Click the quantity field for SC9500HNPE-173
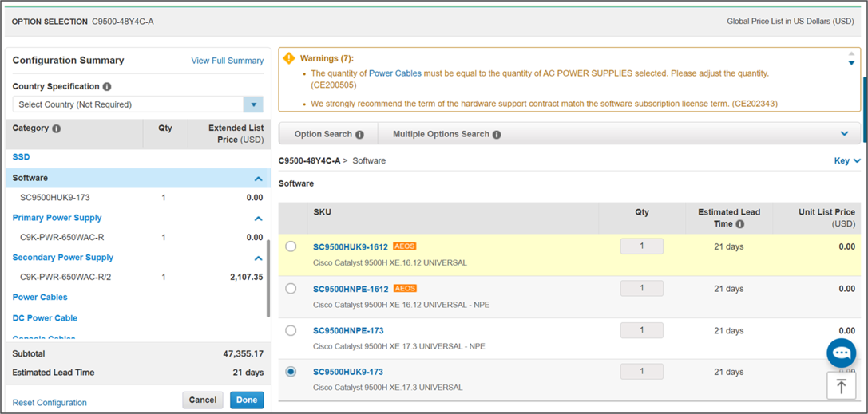 641,330
